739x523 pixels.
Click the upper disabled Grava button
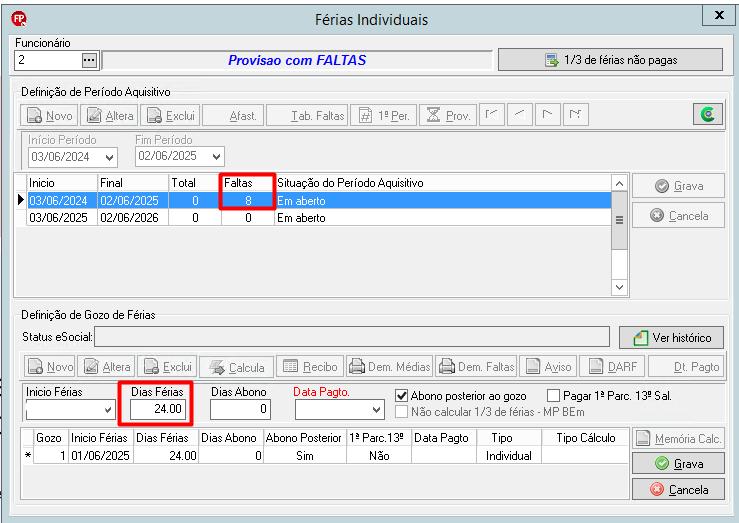[x=678, y=186]
